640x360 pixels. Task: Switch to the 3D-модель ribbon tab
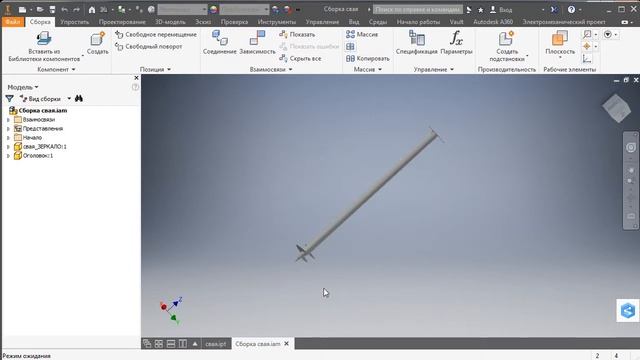170,22
